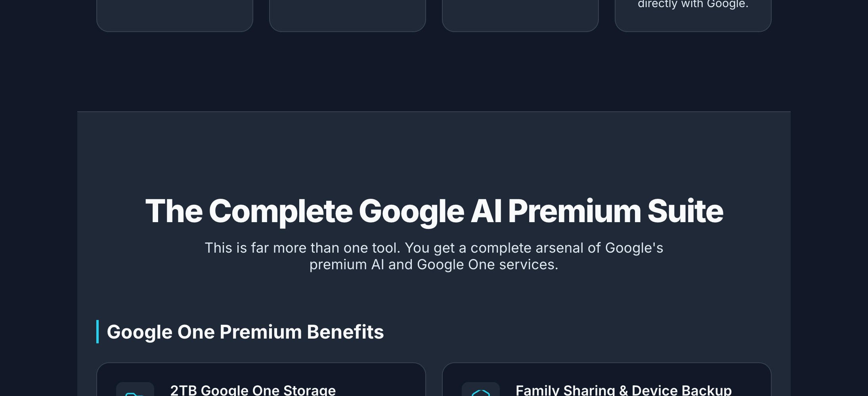868x396 pixels.
Task: Select the Google One Premium Benefits heading
Action: click(245, 332)
